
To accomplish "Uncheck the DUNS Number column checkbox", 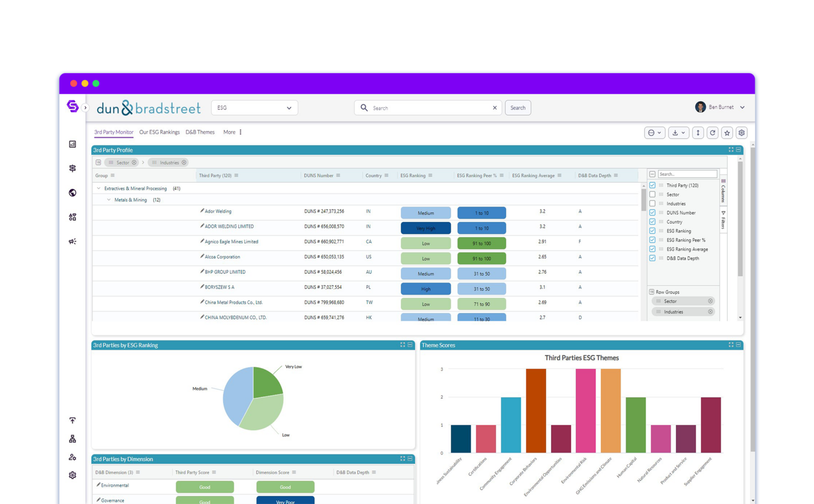I will pyautogui.click(x=652, y=213).
